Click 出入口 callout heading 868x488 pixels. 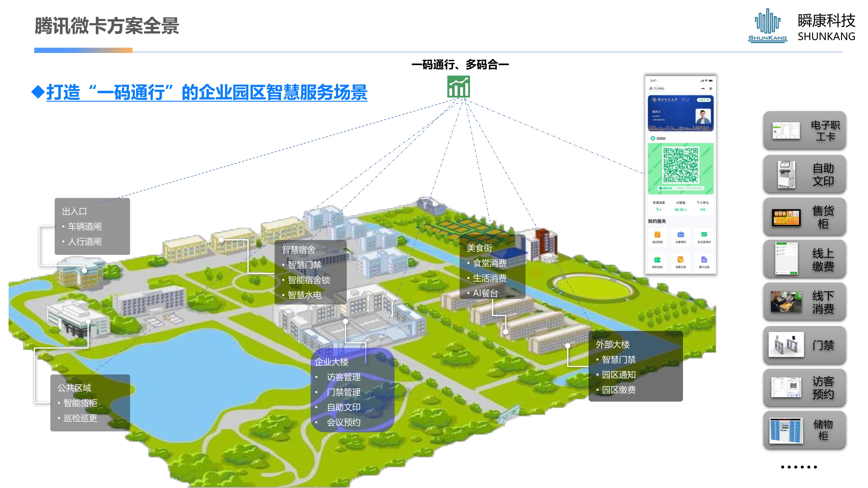point(74,211)
